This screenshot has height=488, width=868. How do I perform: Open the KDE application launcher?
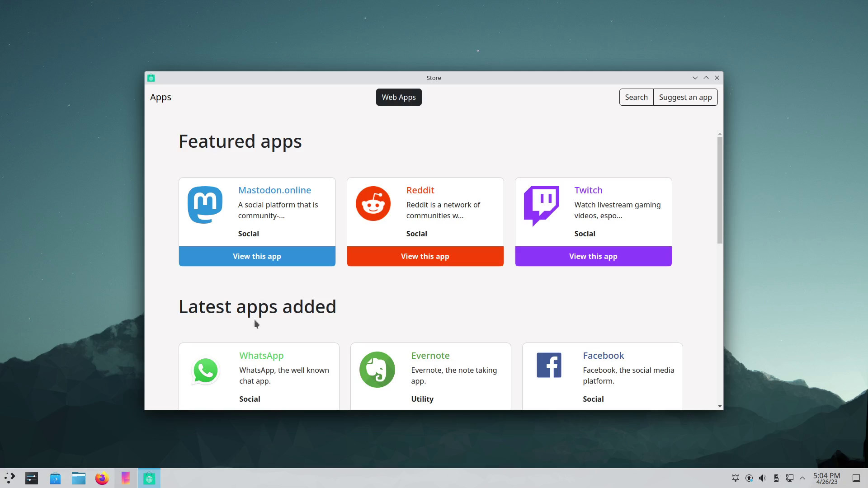[x=10, y=478]
